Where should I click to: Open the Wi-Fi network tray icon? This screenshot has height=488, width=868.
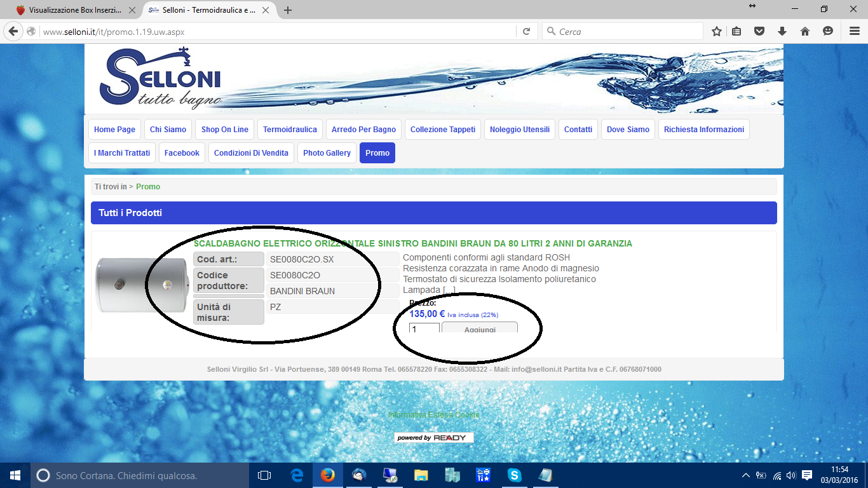[776, 475]
